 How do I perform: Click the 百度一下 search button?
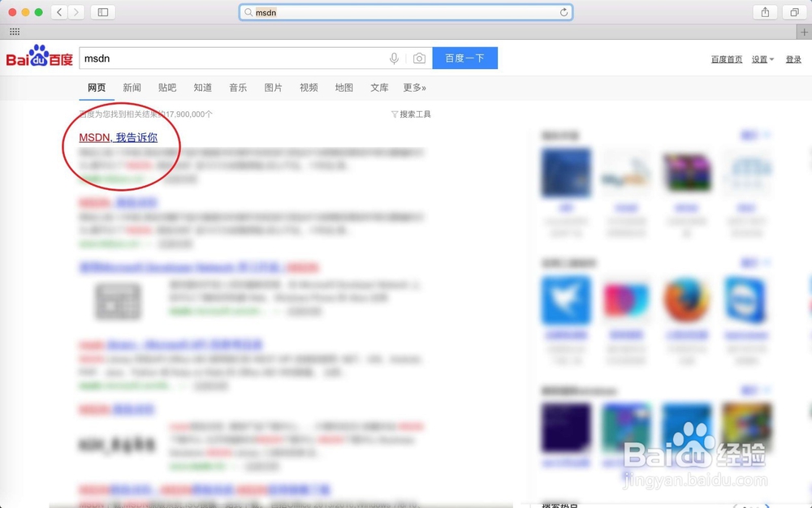coord(465,58)
